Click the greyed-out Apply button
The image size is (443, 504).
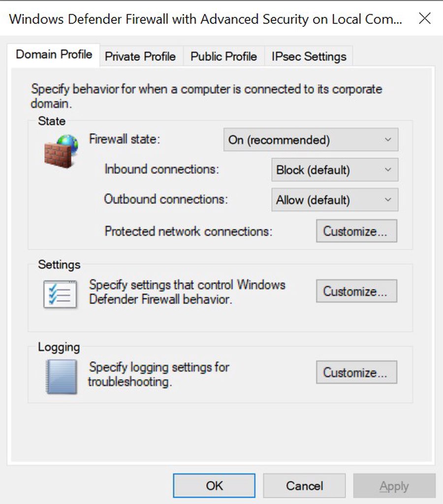tap(394, 485)
